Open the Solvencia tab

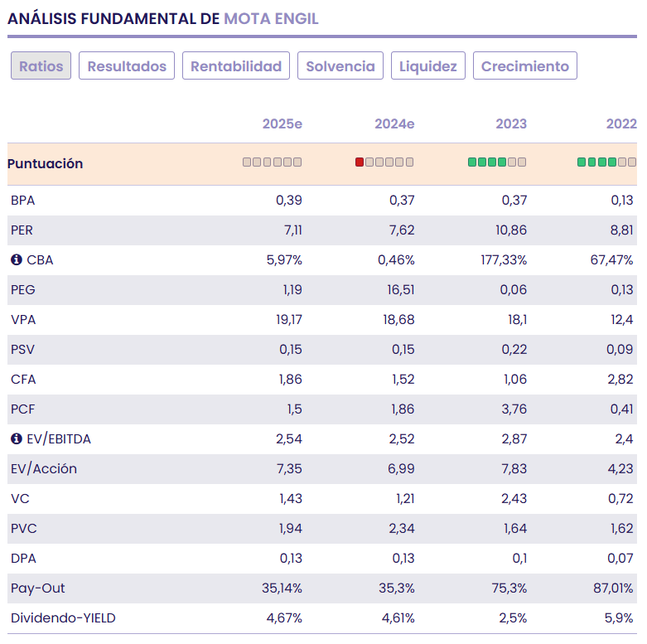tap(340, 66)
